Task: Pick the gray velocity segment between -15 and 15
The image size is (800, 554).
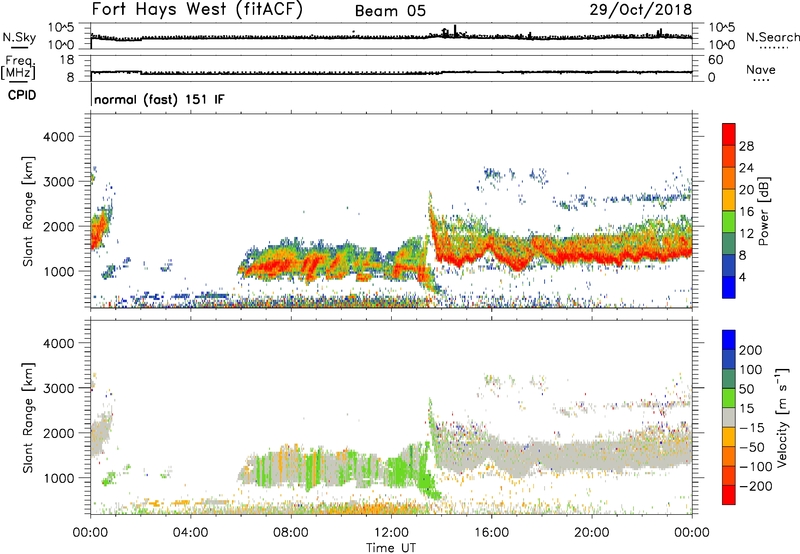Action: tap(729, 417)
